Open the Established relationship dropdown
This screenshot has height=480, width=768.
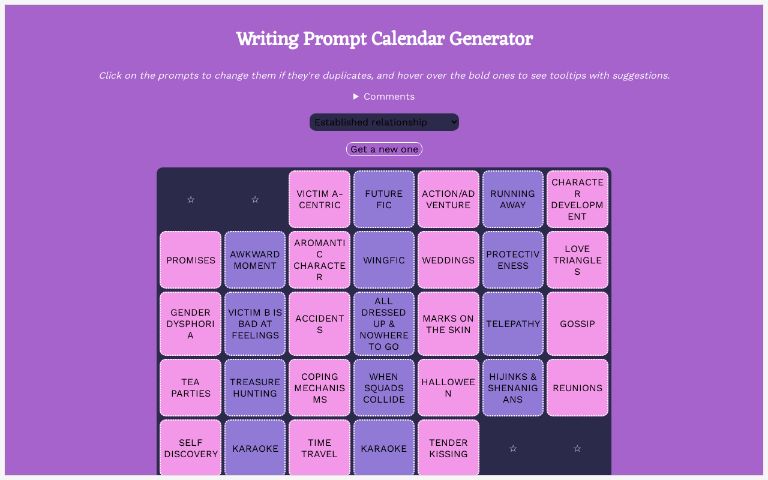tap(384, 122)
